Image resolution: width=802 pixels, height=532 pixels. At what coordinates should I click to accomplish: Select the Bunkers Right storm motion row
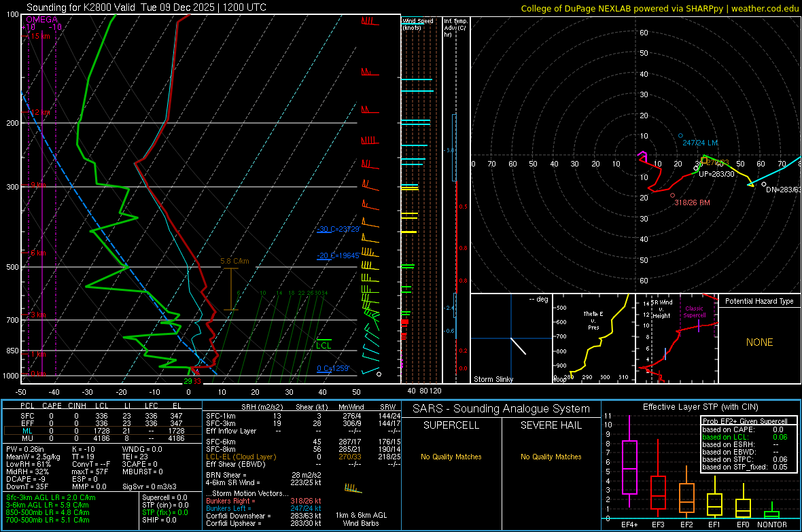(x=264, y=501)
